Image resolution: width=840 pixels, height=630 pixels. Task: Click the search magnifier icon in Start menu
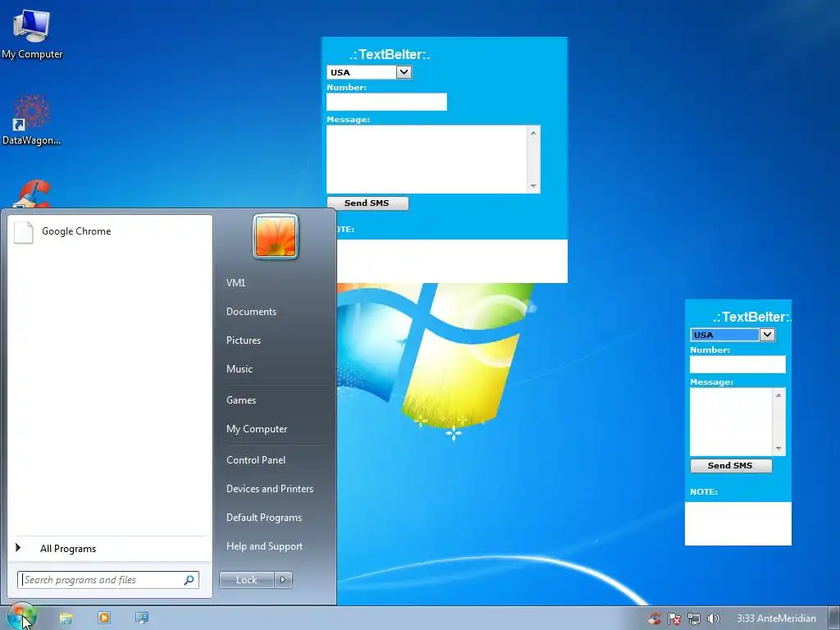[x=189, y=580]
